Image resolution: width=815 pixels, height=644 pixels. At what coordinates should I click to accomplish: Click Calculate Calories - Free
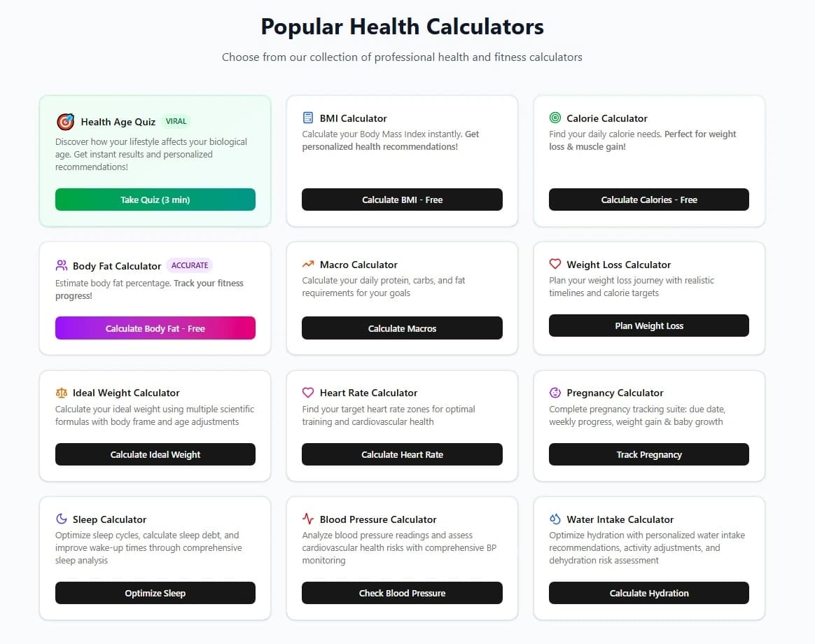coord(648,199)
